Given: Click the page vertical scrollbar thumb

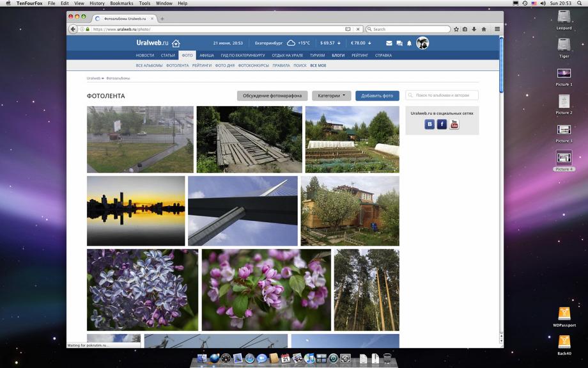Looking at the screenshot, I should (x=501, y=65).
